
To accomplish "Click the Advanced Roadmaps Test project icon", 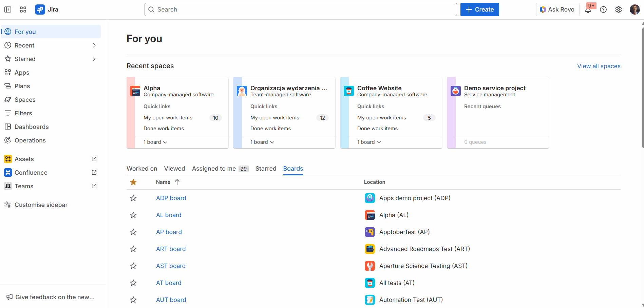I will tap(370, 249).
